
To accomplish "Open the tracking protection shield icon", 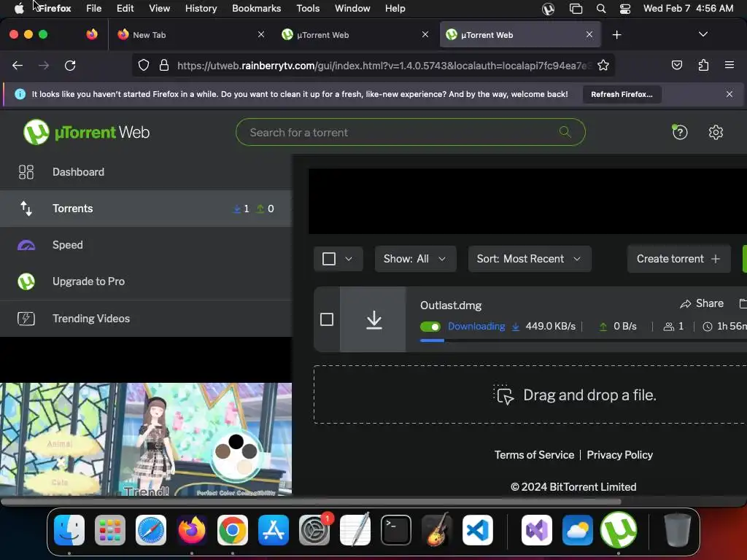I will click(144, 65).
